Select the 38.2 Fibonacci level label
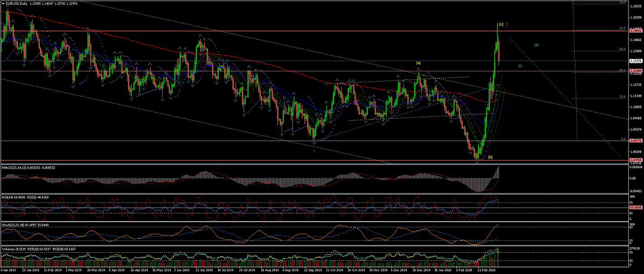The width and height of the screenshot is (644, 274). click(x=622, y=70)
